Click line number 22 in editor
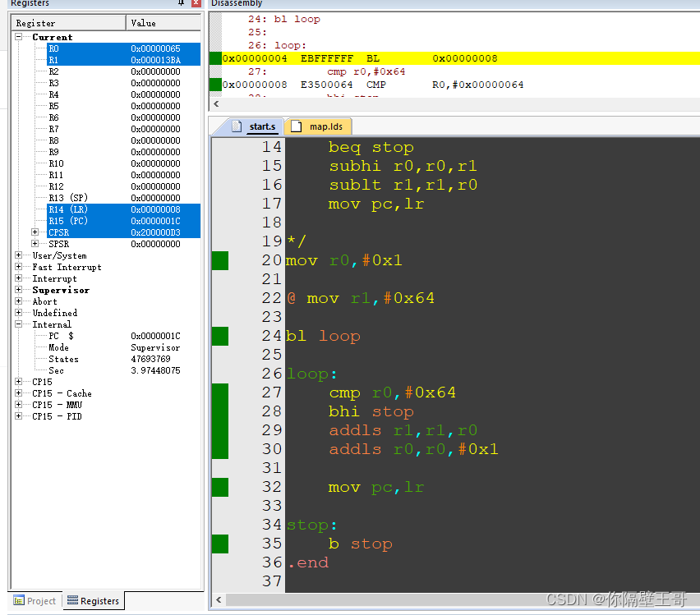 271,298
